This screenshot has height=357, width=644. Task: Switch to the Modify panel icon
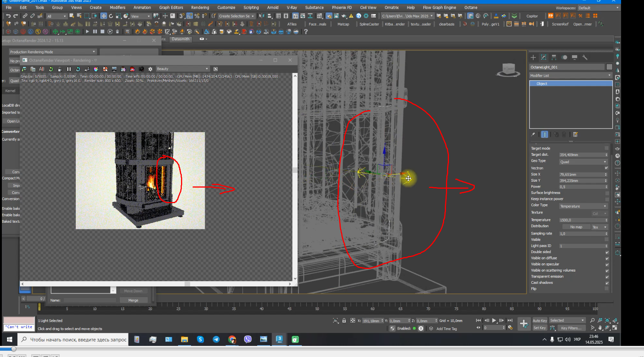click(544, 57)
